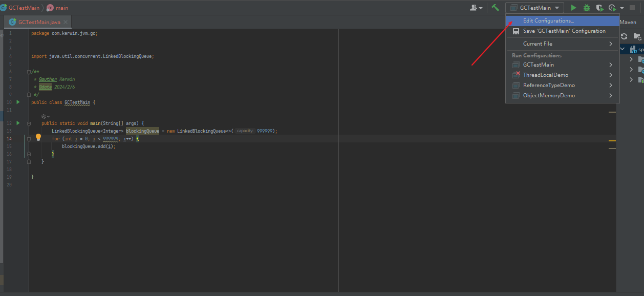The width and height of the screenshot is (644, 296).
Task: Open the GCTestMain run configuration dropdown
Action: (x=534, y=8)
